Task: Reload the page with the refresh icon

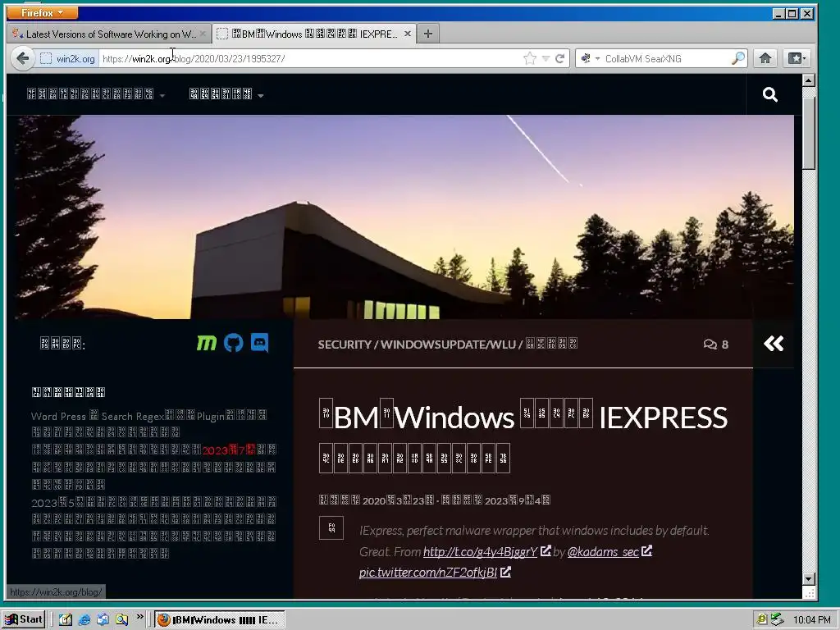Action: (x=559, y=58)
